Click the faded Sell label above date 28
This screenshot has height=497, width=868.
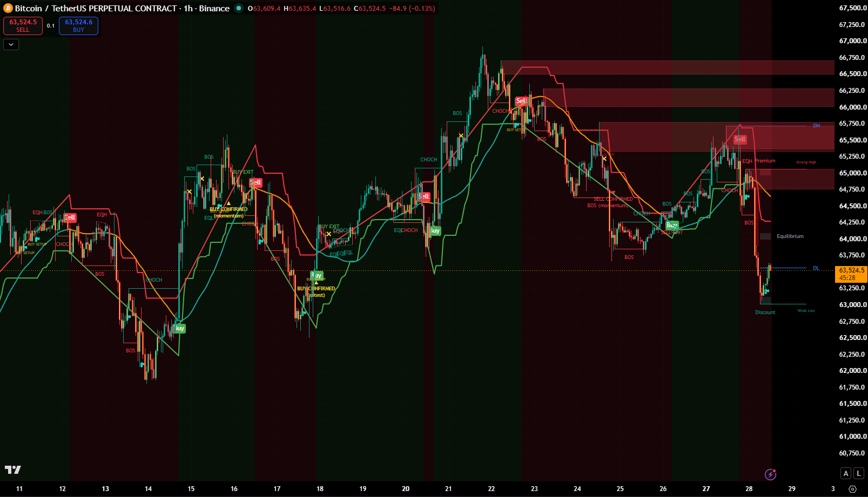[740, 139]
